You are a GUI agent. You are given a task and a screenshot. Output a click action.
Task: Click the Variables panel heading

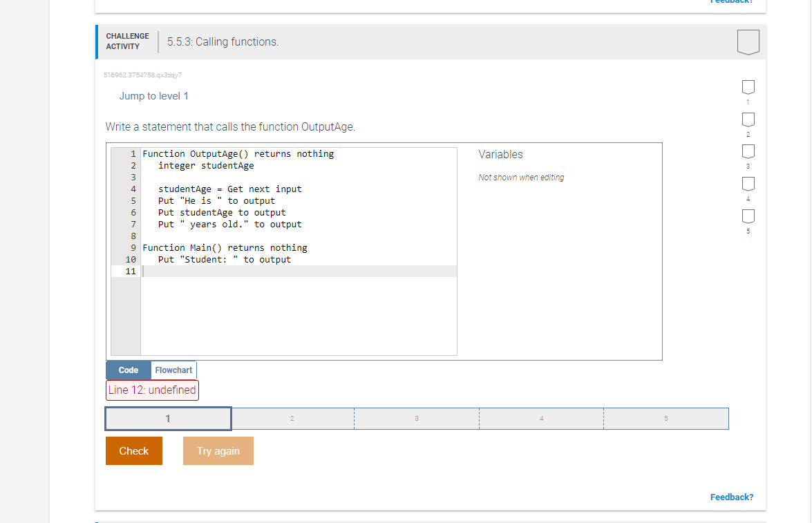(500, 154)
